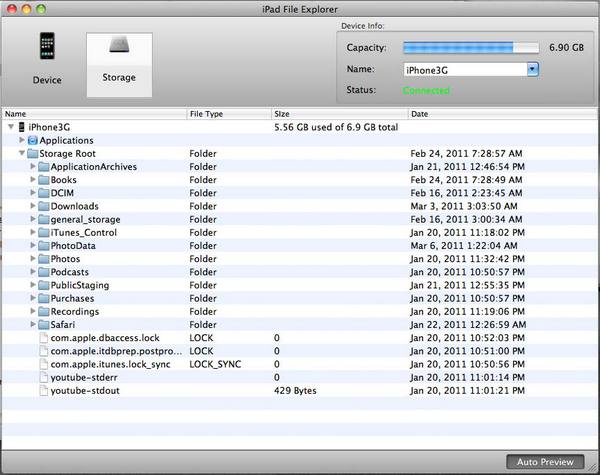Click the Photos folder icon

coord(44,259)
